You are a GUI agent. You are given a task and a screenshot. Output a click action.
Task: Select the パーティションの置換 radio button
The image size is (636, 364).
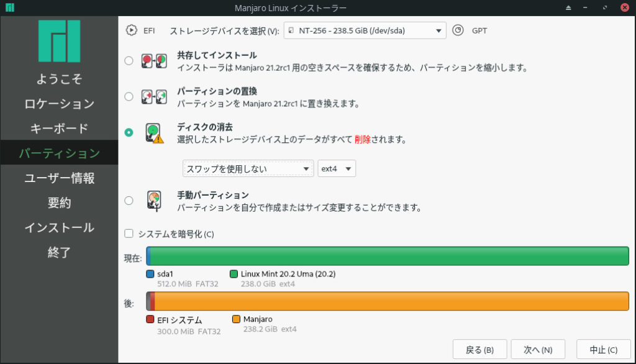point(129,96)
